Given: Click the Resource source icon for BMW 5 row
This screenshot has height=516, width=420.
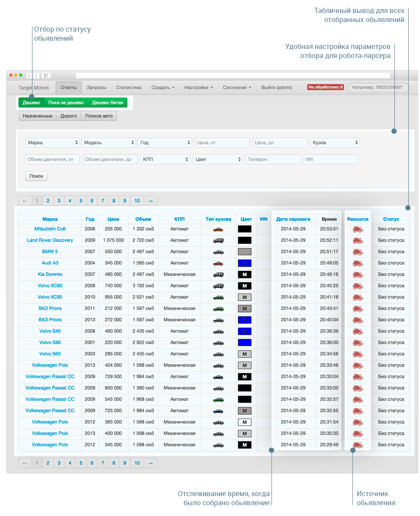Looking at the screenshot, I should [358, 252].
